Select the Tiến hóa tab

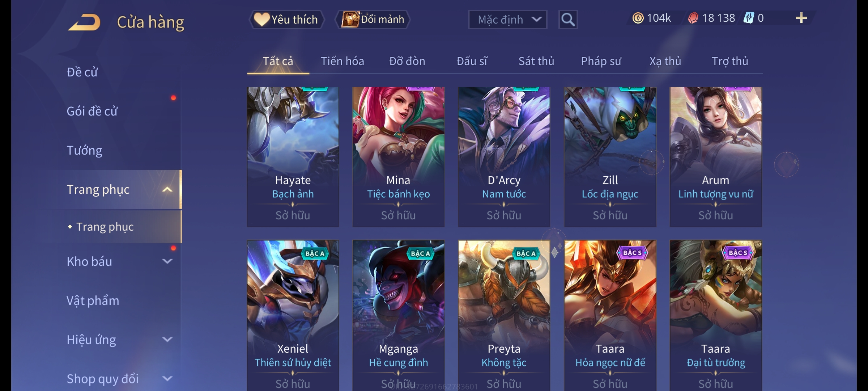(x=342, y=61)
